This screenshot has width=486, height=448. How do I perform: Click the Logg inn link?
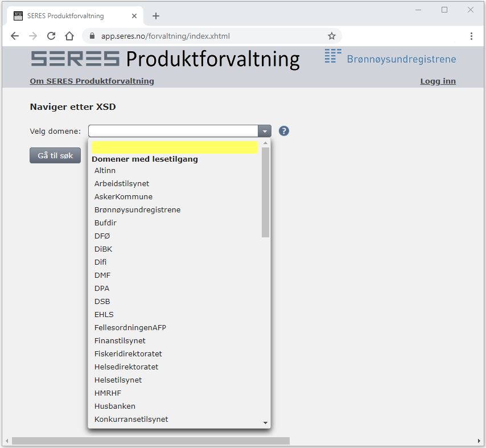point(438,81)
